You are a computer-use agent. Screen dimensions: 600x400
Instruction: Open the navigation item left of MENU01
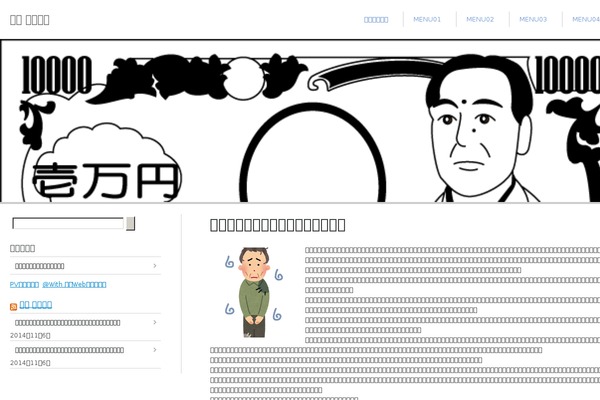(376, 20)
